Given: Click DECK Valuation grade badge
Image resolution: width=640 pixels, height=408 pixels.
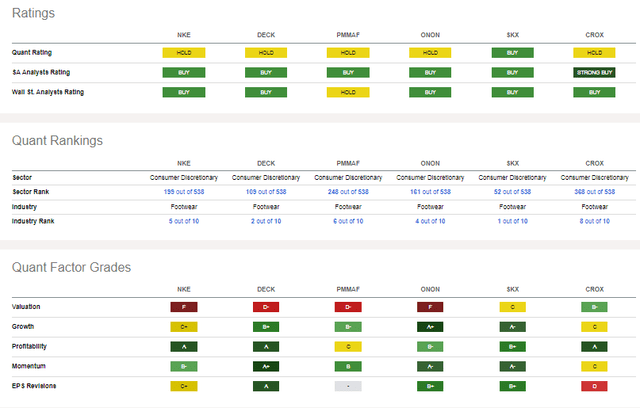Looking at the screenshot, I should click(266, 307).
